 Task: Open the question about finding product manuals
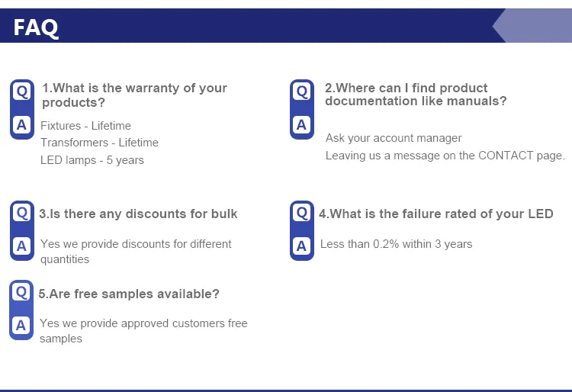(x=416, y=95)
